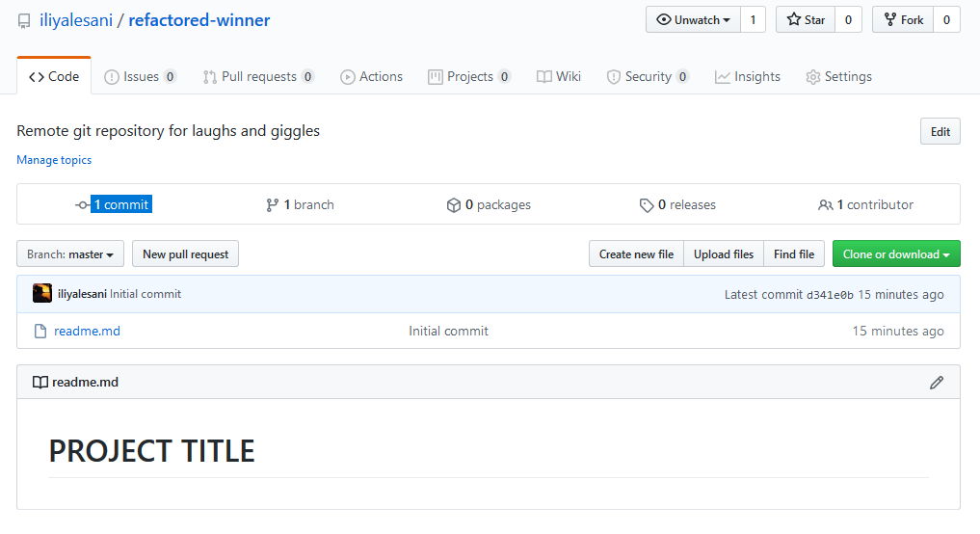The width and height of the screenshot is (980, 534).
Task: Click the Star button
Action: click(x=806, y=20)
